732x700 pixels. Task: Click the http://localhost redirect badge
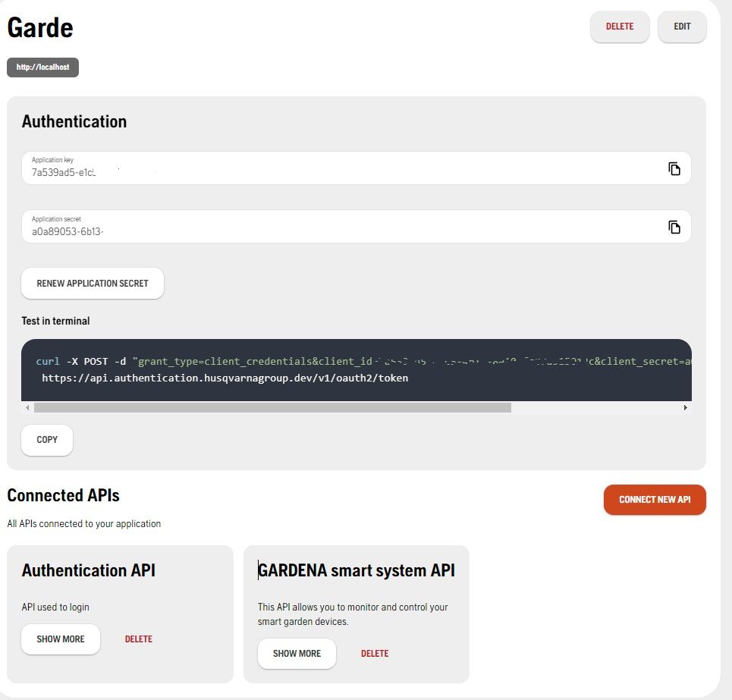(x=42, y=67)
